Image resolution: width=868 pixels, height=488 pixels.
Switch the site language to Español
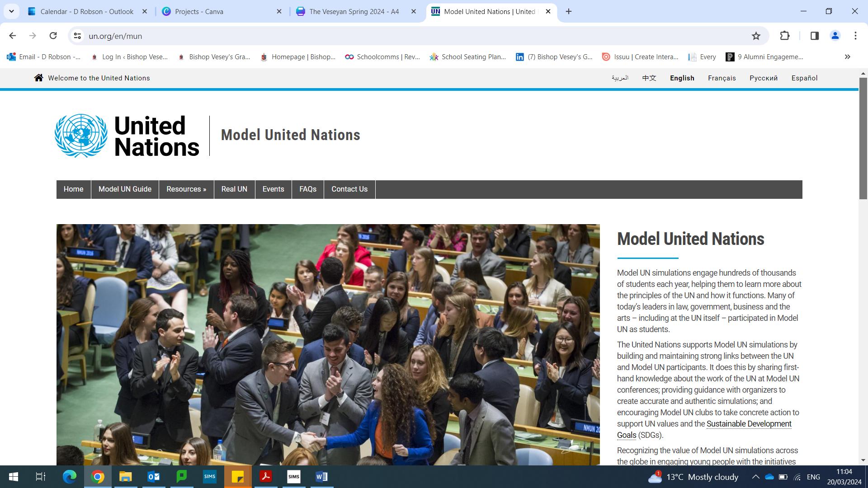[804, 78]
